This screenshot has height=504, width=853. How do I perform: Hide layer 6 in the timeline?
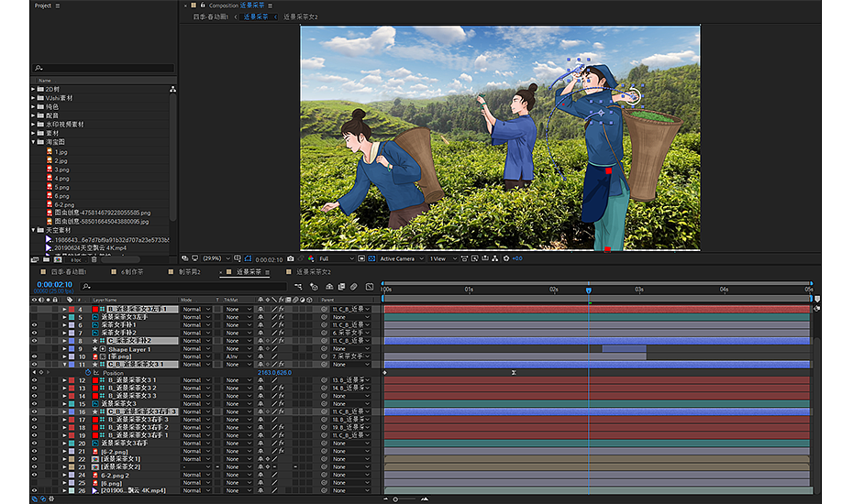pos(34,324)
